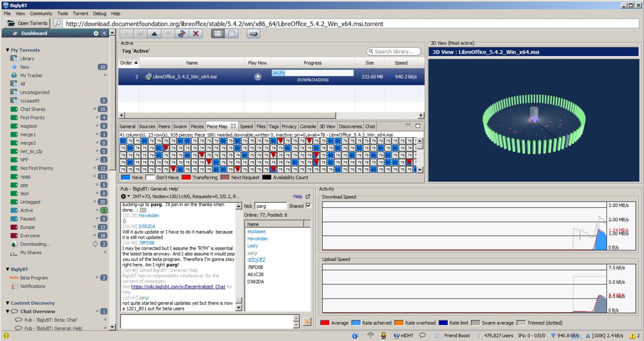Image resolution: width=644 pixels, height=341 pixels.
Task: Move the torrent up with the black arrow
Action: click(x=154, y=34)
